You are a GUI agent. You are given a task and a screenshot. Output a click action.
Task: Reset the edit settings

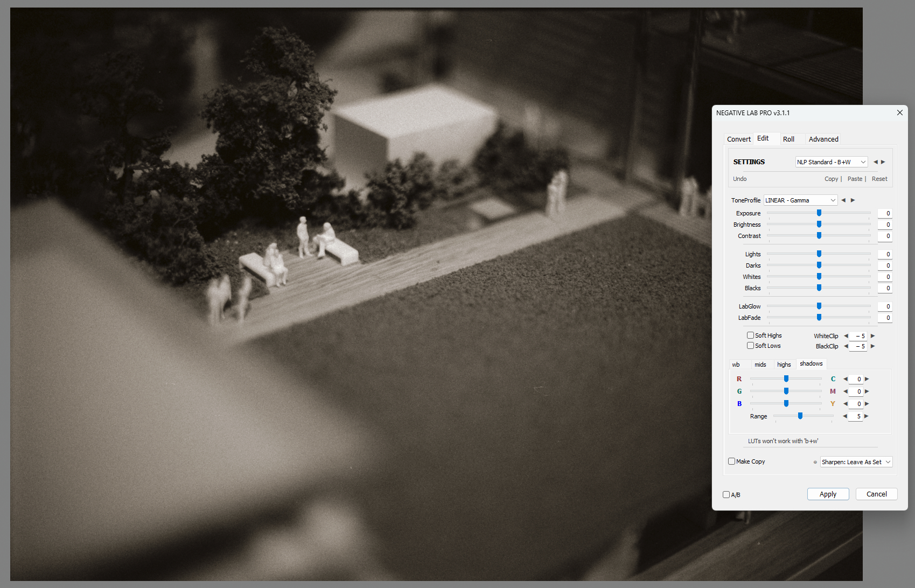coord(879,179)
